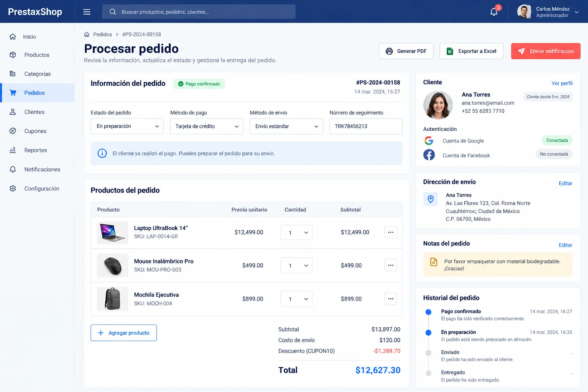Open Cupones in sidebar
Image resolution: width=588 pixels, height=392 pixels.
[37, 131]
